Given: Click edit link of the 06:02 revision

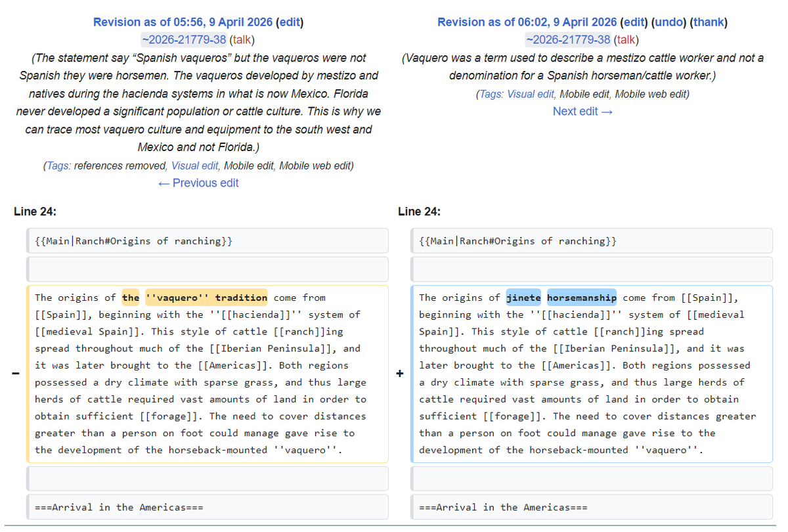Looking at the screenshot, I should tap(634, 22).
